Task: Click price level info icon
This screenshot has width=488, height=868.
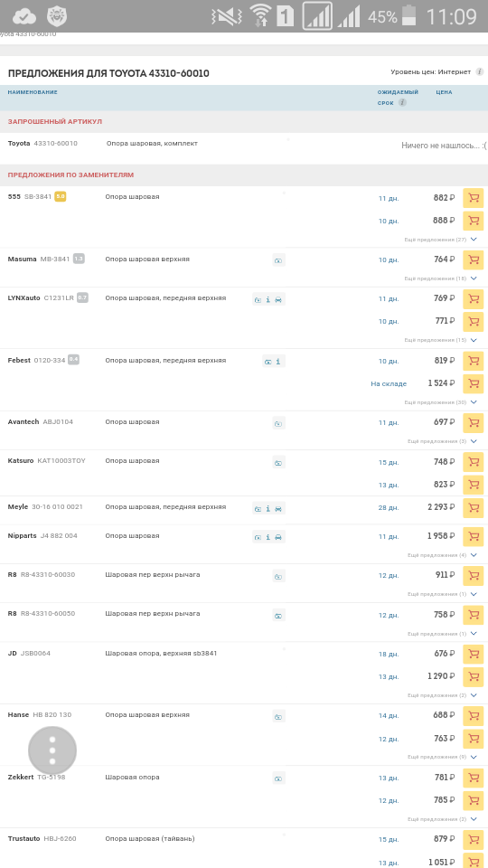Action: (x=480, y=72)
